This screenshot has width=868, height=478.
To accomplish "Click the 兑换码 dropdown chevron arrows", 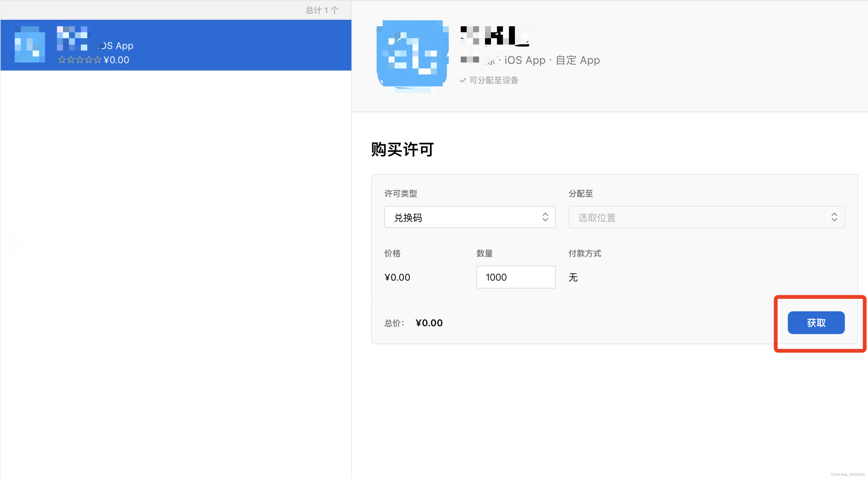I will 545,217.
